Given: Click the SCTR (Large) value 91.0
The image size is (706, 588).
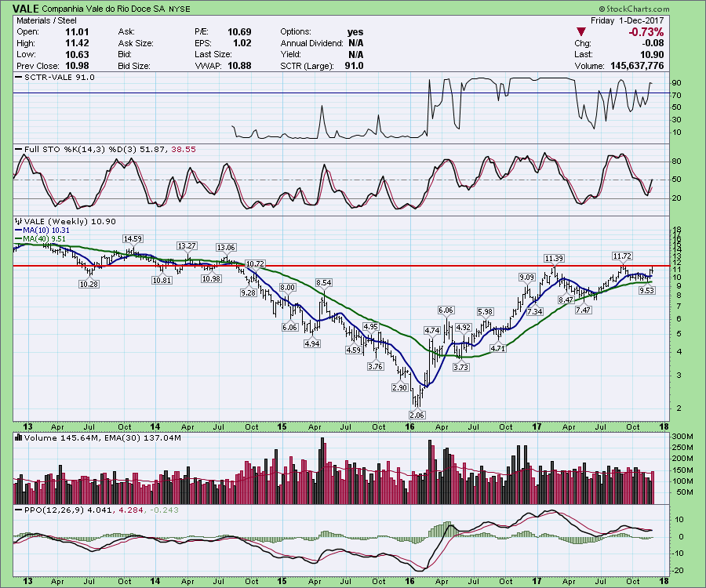Looking at the screenshot, I should (354, 66).
